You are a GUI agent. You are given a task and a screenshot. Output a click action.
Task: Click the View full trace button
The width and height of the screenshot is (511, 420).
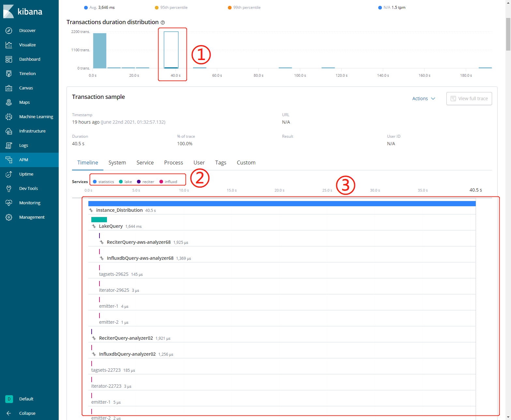pos(469,99)
